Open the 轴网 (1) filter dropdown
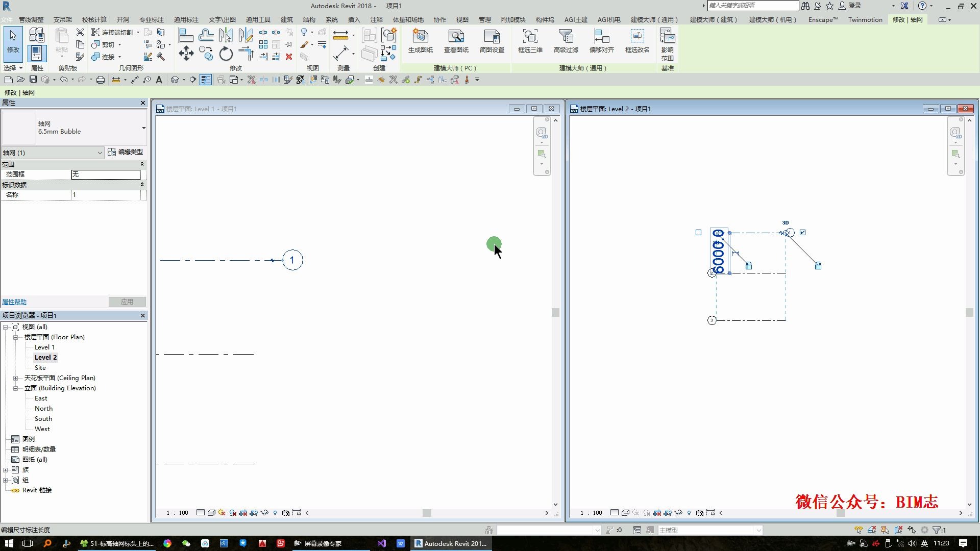Viewport: 980px width, 551px height. coord(100,153)
